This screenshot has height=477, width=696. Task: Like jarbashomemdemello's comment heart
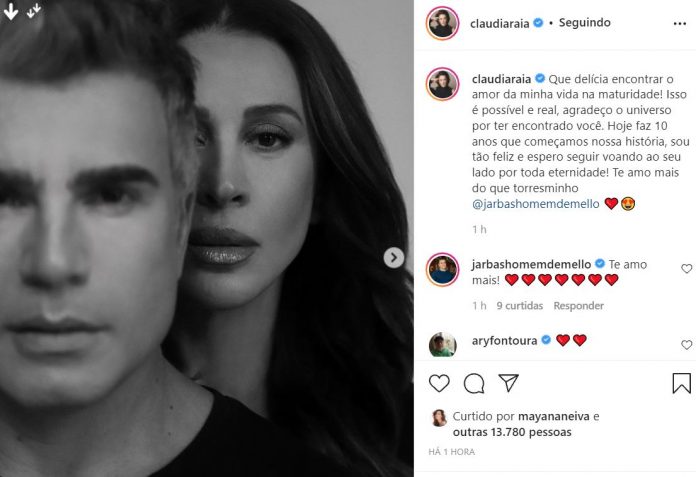click(686, 268)
